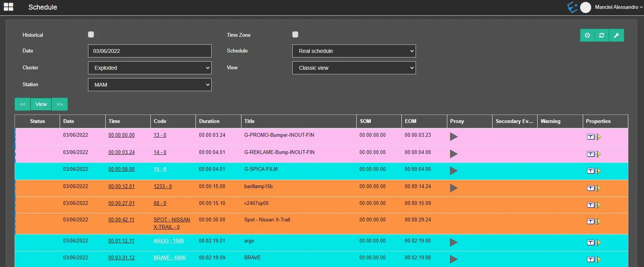Toggle the Time Zone checkbox
This screenshot has width=644, height=267.
tap(295, 34)
